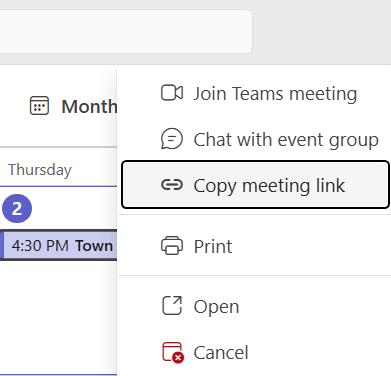Viewport: 391px width, 376px height.
Task: Click the time label 4:30 PM on event
Action: pos(40,246)
